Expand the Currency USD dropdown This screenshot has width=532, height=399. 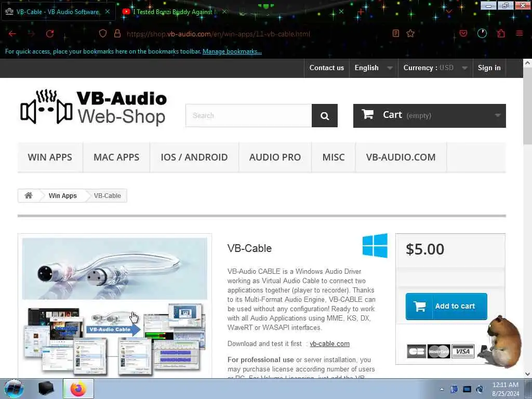tap(435, 68)
